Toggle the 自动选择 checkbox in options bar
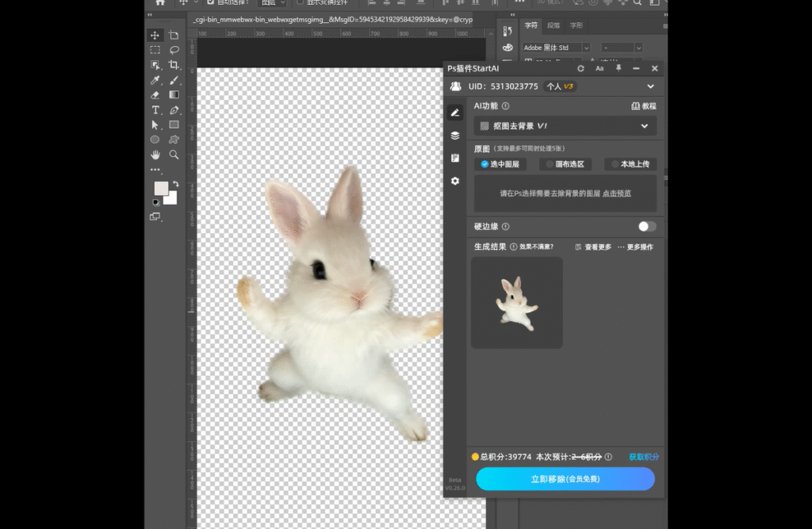812x529 pixels. [211, 2]
